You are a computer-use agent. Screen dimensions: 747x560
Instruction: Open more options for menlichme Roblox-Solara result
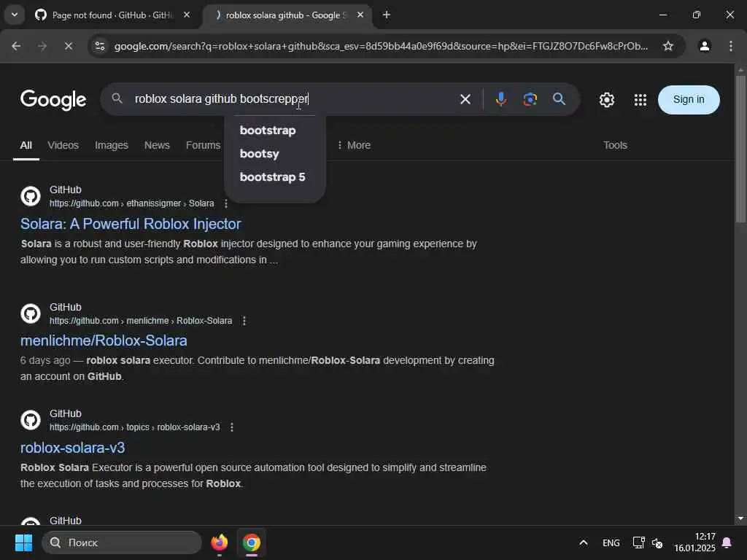(x=244, y=321)
